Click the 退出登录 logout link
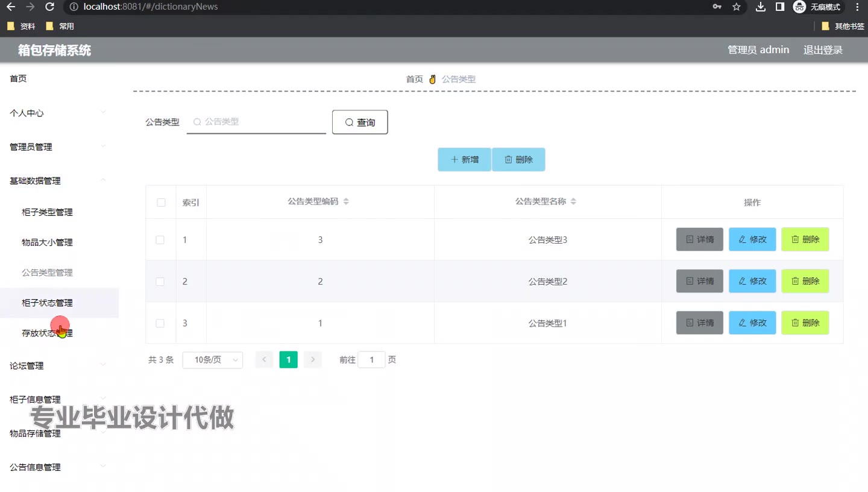 pos(823,50)
